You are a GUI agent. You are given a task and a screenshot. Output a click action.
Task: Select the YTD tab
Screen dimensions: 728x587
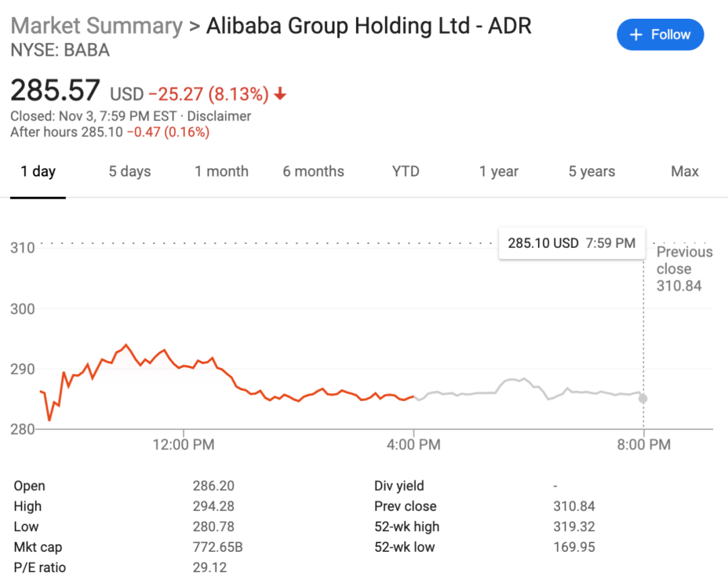(x=406, y=171)
